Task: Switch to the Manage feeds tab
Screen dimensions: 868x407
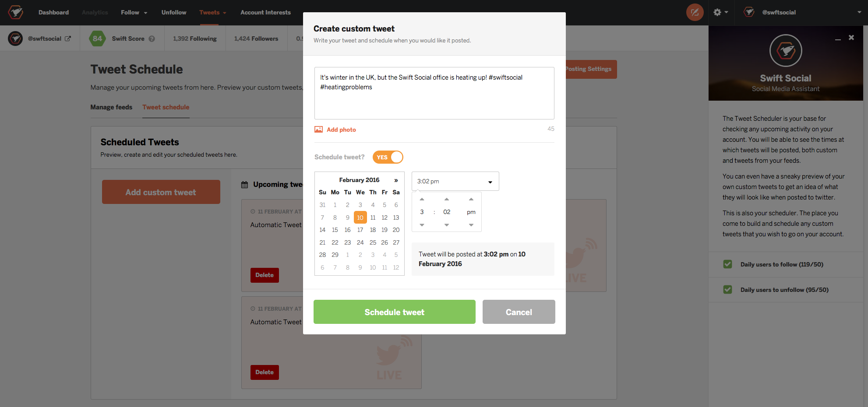Action: pos(111,107)
